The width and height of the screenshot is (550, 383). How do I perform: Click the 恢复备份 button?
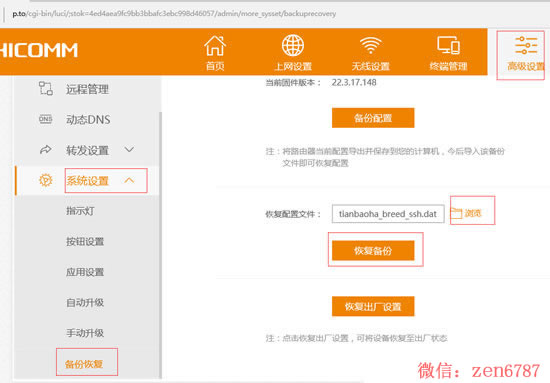click(x=373, y=250)
